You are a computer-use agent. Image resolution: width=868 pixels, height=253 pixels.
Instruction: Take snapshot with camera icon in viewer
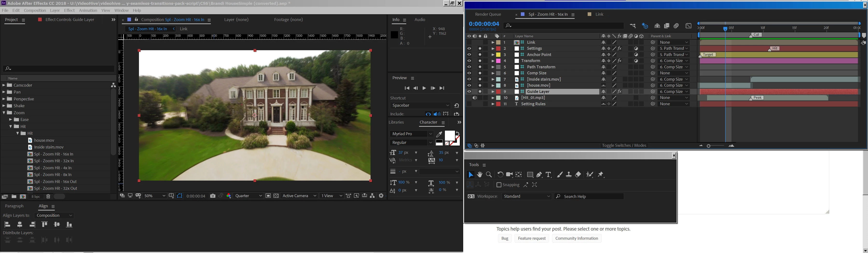coord(213,196)
